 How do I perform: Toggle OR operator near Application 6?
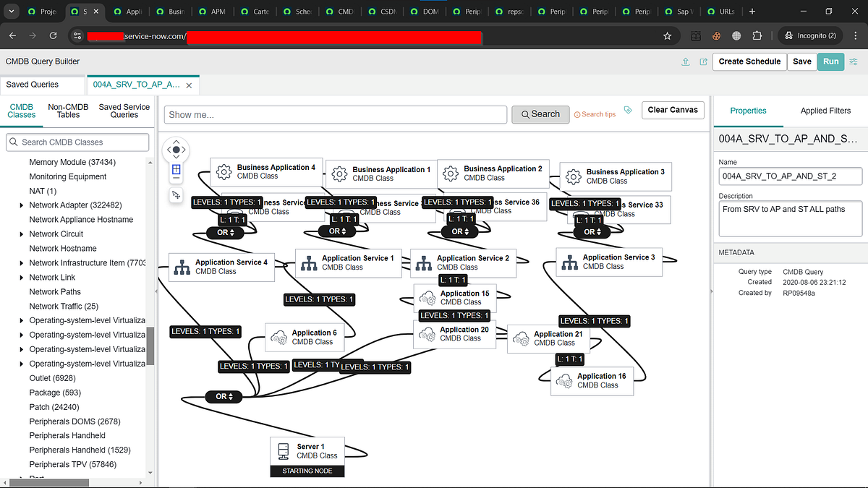(224, 396)
